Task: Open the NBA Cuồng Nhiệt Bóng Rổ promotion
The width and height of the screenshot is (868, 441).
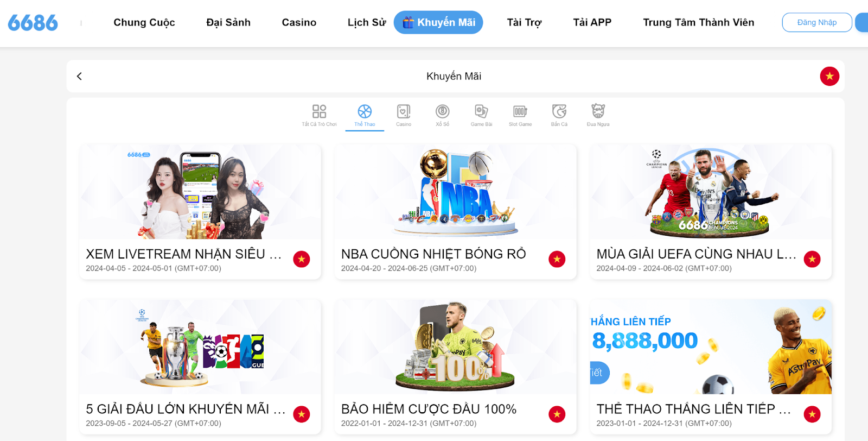Action: [x=455, y=212]
